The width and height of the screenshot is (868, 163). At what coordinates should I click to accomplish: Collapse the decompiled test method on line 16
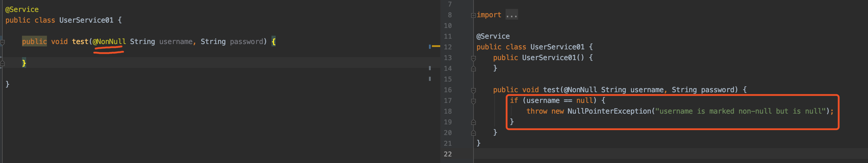click(473, 90)
